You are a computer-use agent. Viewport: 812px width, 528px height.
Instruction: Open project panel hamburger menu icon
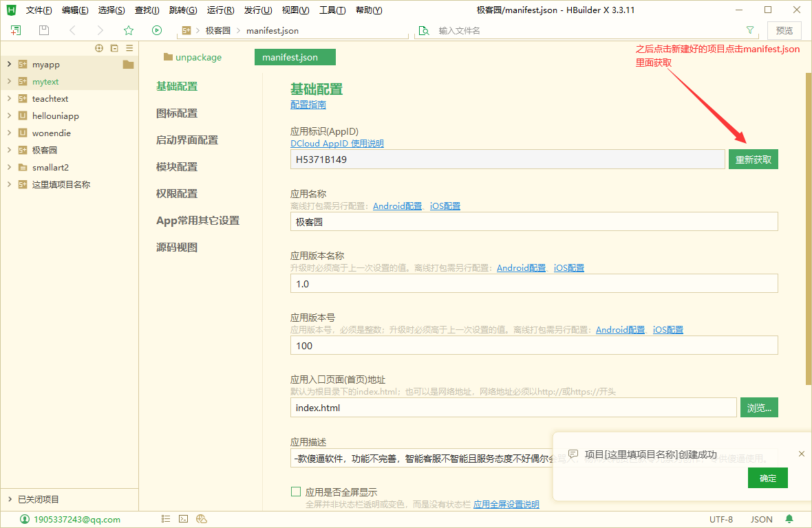(129, 48)
